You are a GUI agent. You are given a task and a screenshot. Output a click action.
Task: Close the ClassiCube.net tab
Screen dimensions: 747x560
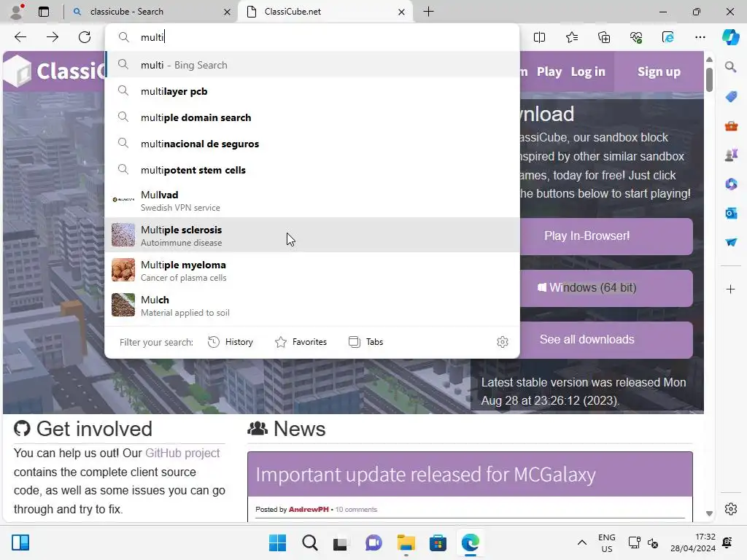click(401, 12)
